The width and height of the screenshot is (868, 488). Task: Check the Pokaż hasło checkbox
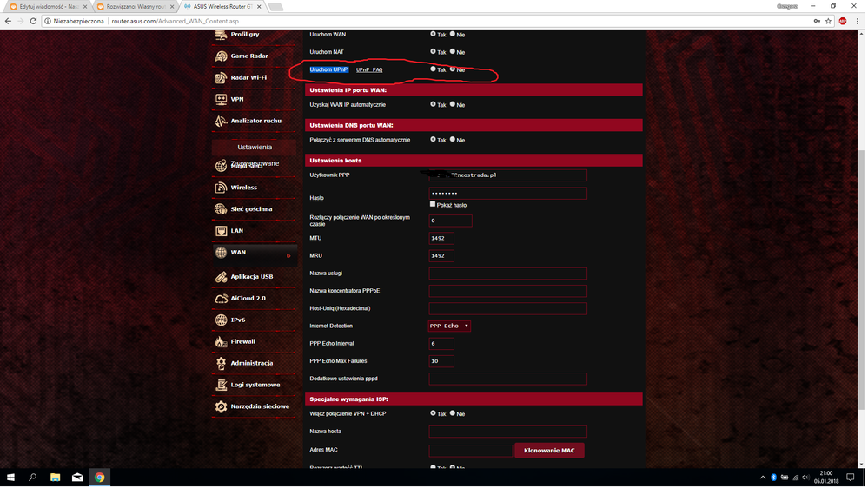433,205
